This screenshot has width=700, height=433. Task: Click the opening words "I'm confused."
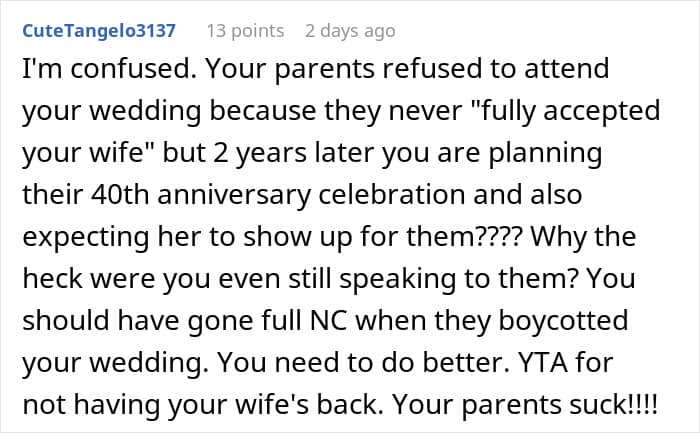(x=109, y=68)
